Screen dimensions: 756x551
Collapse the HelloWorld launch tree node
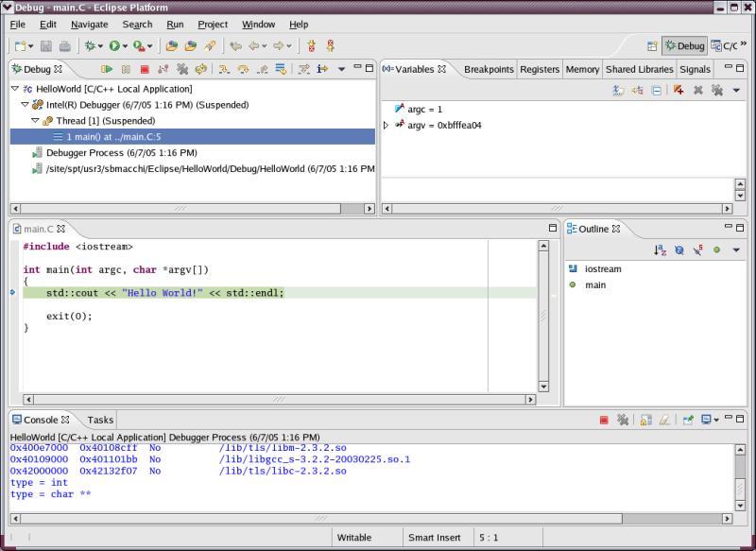15,89
